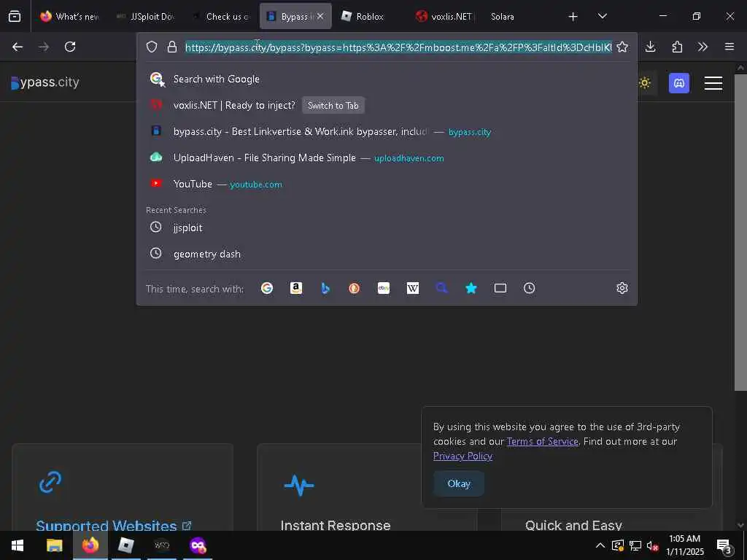Open Roblox from taskbar
The width and height of the screenshot is (747, 560).
point(125,545)
